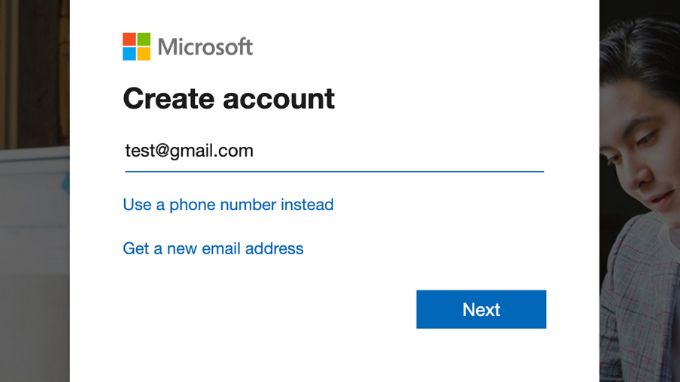Open Use a phone number instead link
This screenshot has height=382, width=680.
228,205
